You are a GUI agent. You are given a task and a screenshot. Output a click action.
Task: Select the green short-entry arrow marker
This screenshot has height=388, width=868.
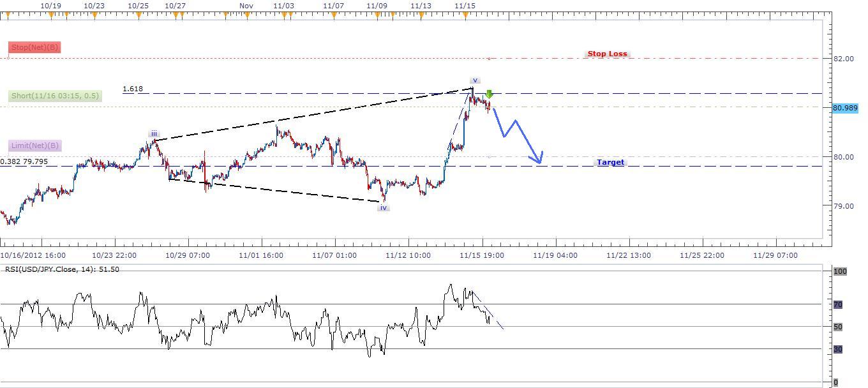489,94
